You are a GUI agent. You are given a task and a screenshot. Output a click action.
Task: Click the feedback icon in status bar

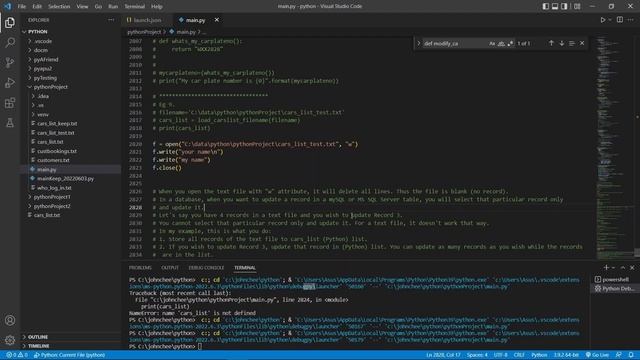point(619,355)
